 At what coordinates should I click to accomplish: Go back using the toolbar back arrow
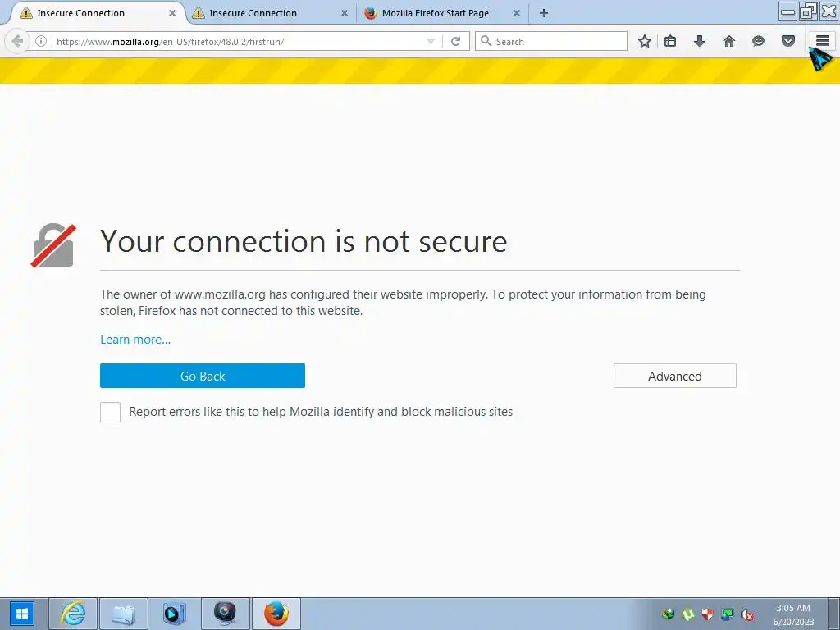point(17,41)
